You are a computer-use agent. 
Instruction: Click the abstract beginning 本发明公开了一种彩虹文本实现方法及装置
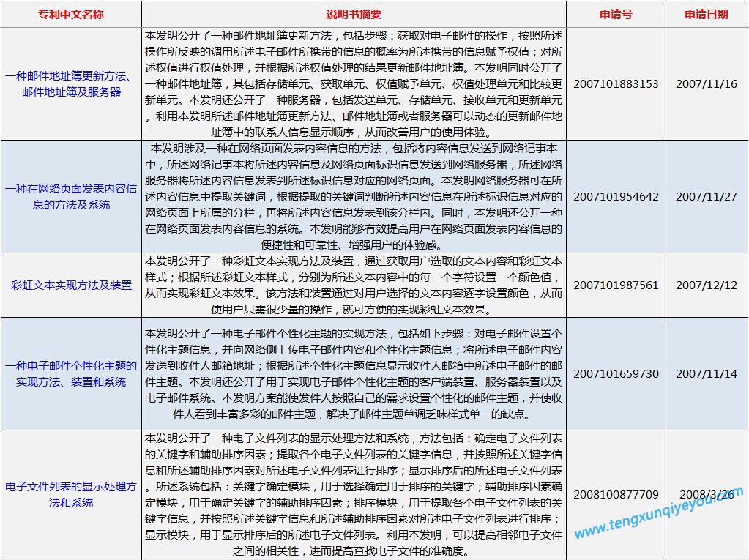coord(354,285)
